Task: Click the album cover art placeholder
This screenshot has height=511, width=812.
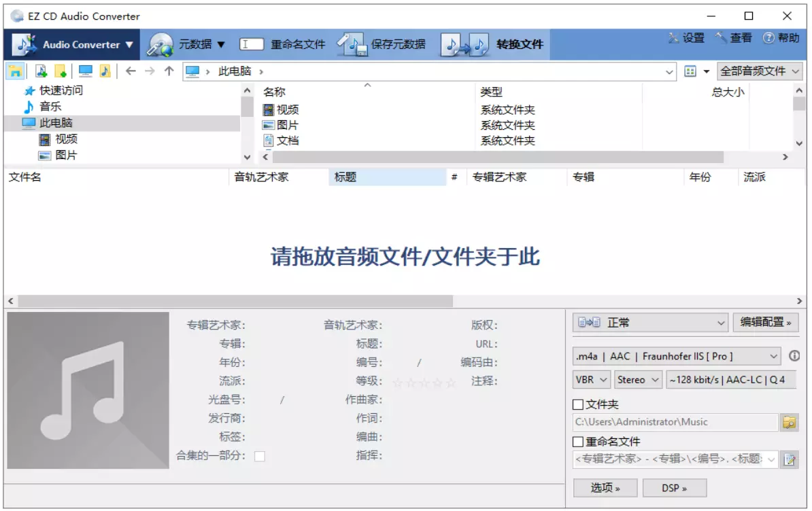Action: pyautogui.click(x=88, y=390)
